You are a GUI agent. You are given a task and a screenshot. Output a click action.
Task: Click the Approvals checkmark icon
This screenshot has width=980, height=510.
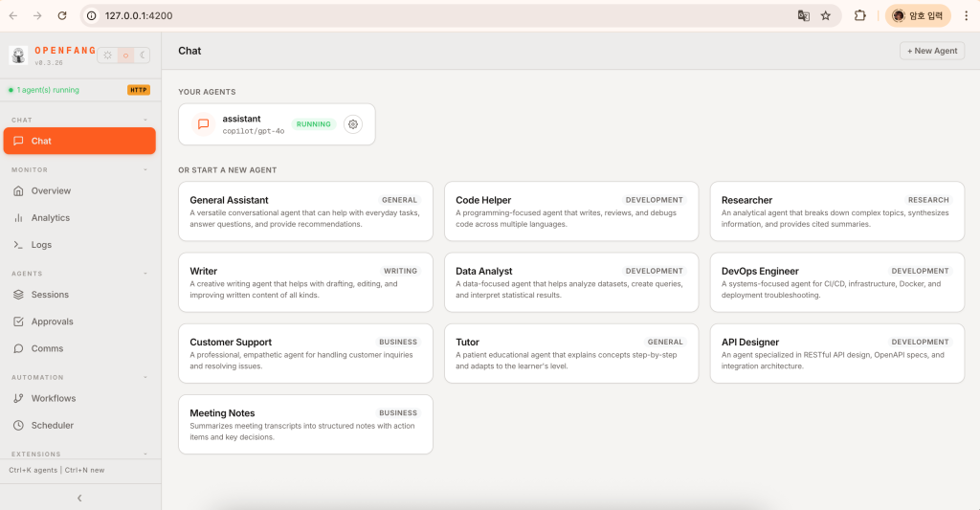(18, 322)
